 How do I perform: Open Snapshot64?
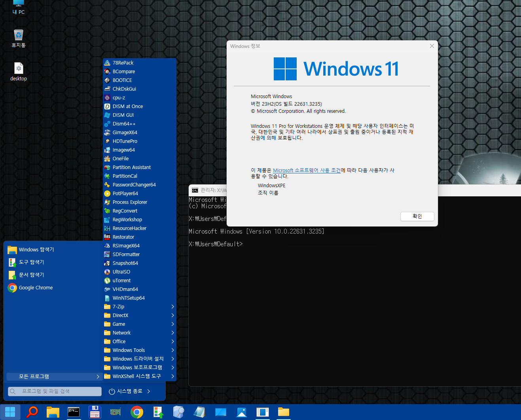click(x=139, y=263)
